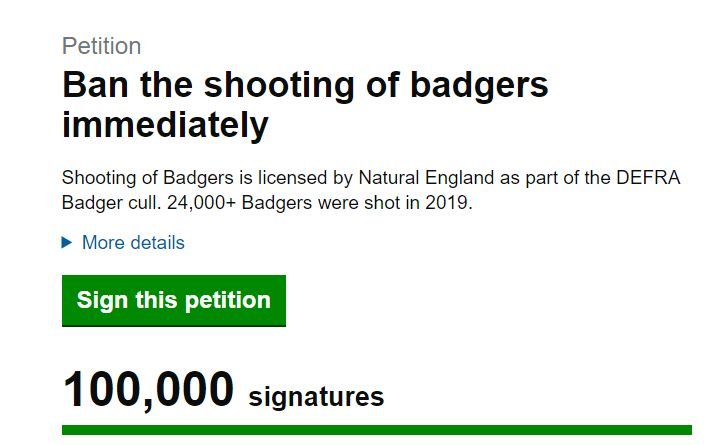Click the 100,000 signature count
Image resolution: width=722 pixels, height=445 pixels.
point(148,389)
